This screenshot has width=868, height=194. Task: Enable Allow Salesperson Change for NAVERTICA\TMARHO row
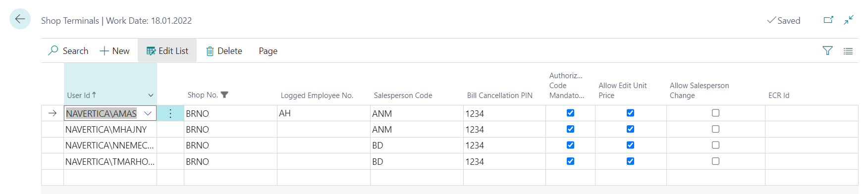[715, 161]
